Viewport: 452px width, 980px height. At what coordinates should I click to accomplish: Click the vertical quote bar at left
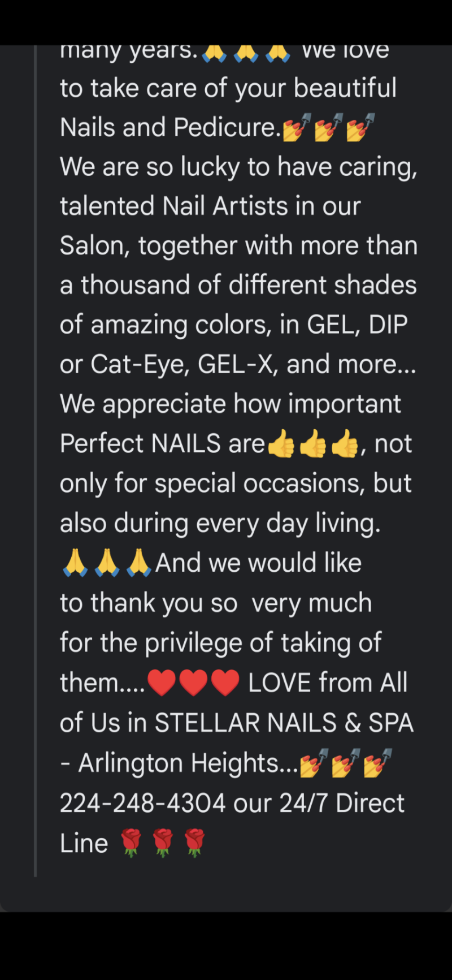click(36, 452)
